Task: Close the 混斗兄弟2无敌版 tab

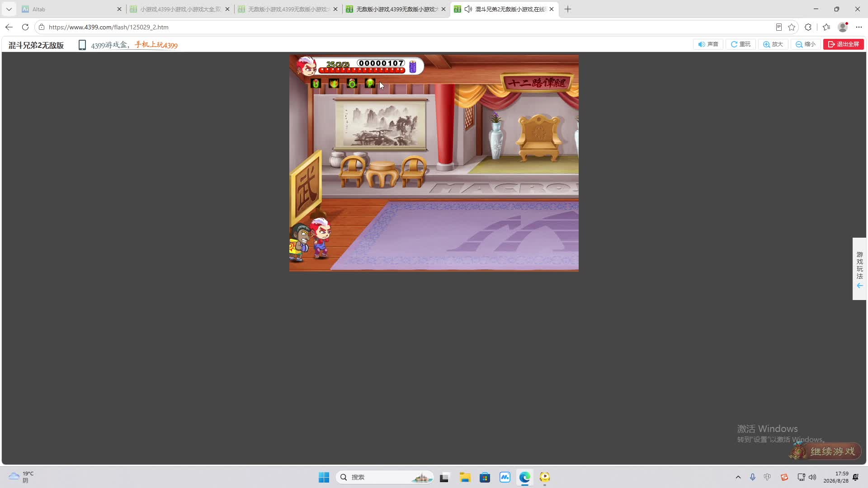Action: click(x=552, y=9)
